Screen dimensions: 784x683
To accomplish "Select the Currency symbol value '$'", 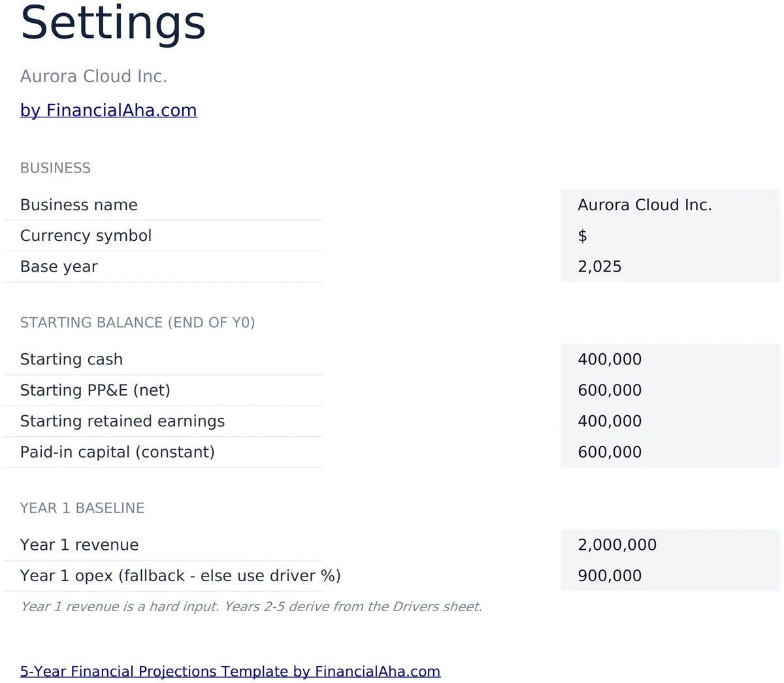I will (x=670, y=236).
